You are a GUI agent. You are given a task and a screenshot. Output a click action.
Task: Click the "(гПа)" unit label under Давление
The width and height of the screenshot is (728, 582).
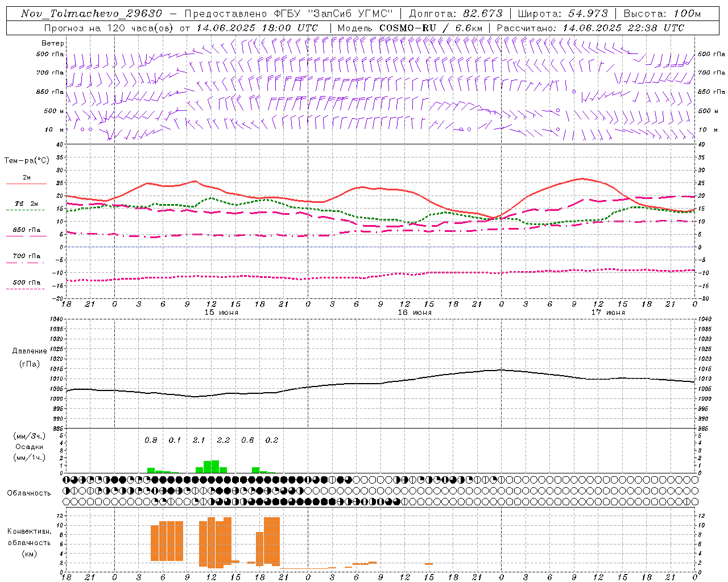click(x=30, y=364)
